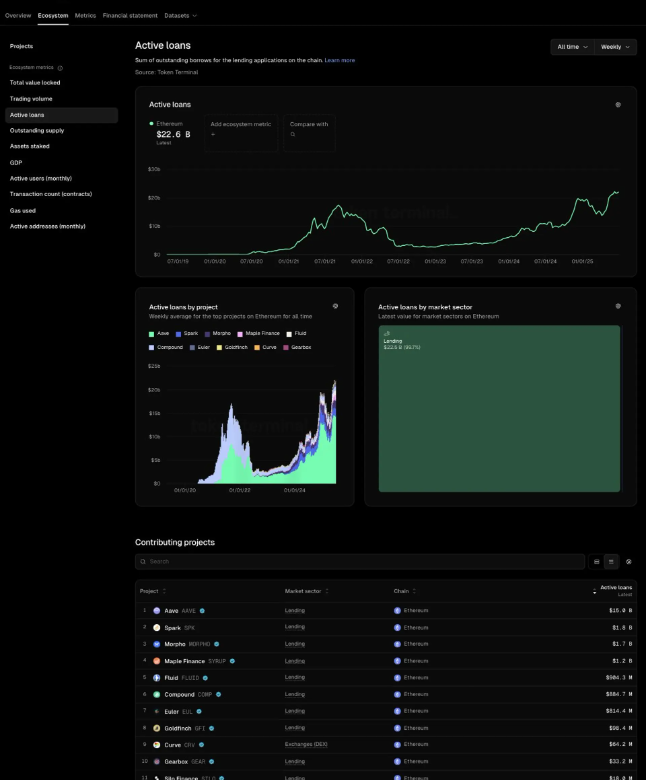
Task: Open settings icon on Active loans chart
Action: [618, 104]
